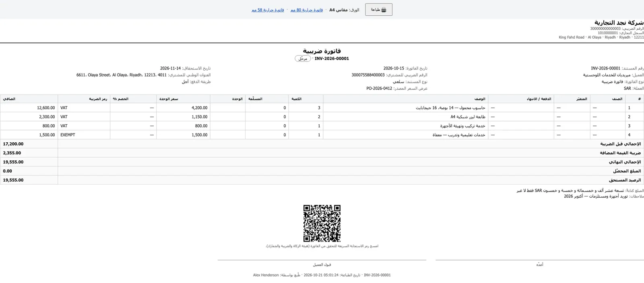Select the payment method value آجل
This screenshot has height=283, width=644.
click(185, 82)
